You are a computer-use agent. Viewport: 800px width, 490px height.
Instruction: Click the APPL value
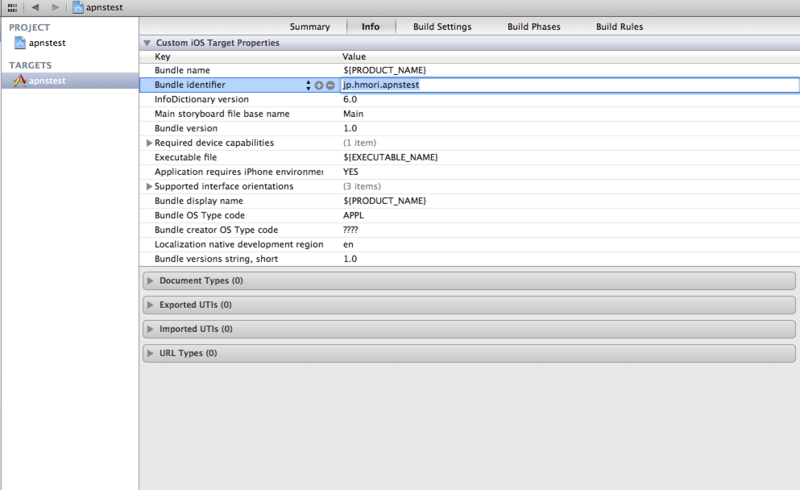click(x=353, y=215)
